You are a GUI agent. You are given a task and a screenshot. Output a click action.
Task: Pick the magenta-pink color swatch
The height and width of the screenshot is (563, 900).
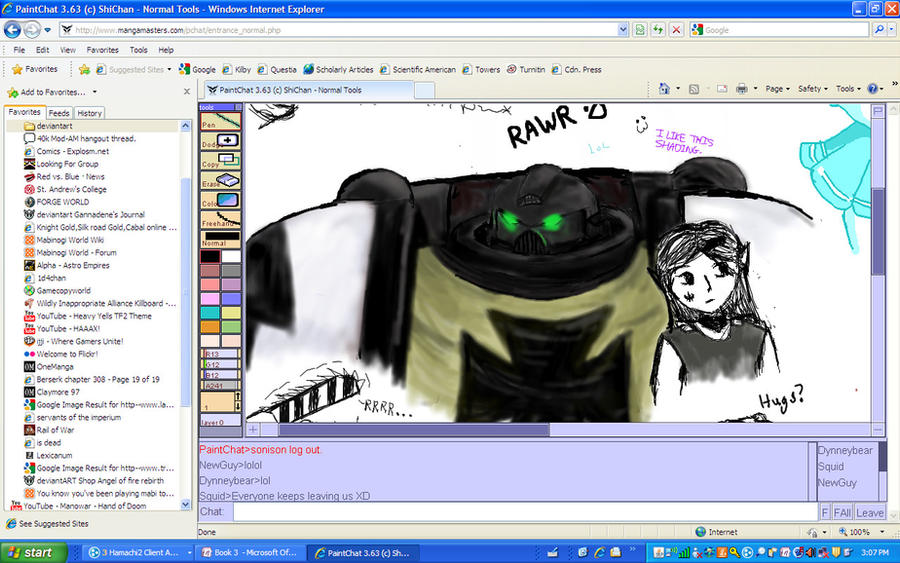pos(210,298)
